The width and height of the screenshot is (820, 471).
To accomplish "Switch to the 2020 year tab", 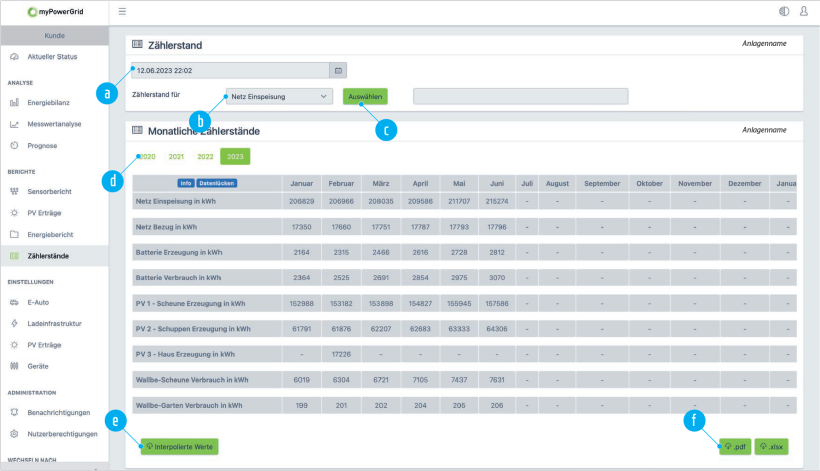I will pos(148,156).
